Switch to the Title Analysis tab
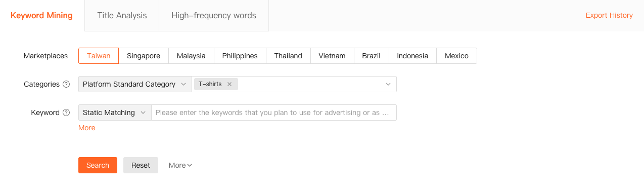 [x=122, y=15]
